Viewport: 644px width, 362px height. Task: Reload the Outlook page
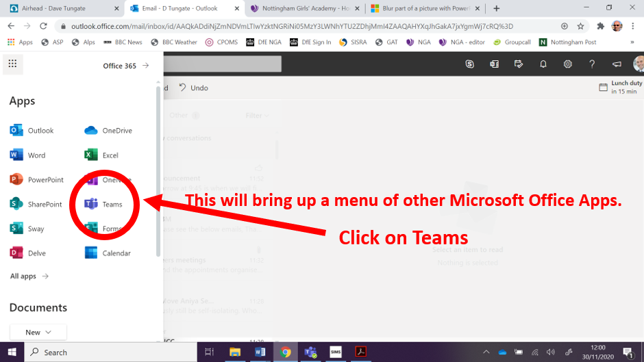(43, 26)
